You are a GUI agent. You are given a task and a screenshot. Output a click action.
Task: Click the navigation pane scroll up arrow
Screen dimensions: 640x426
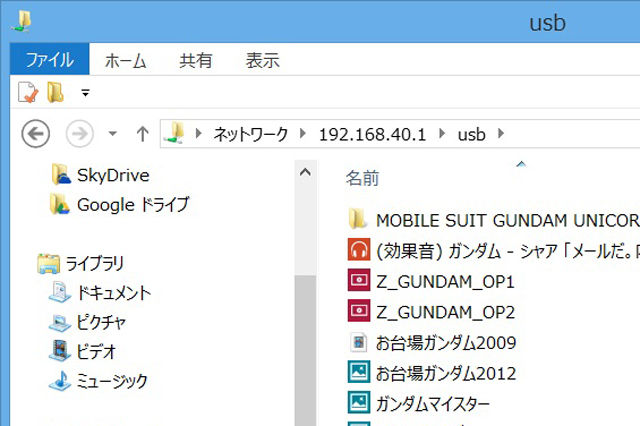click(x=305, y=173)
